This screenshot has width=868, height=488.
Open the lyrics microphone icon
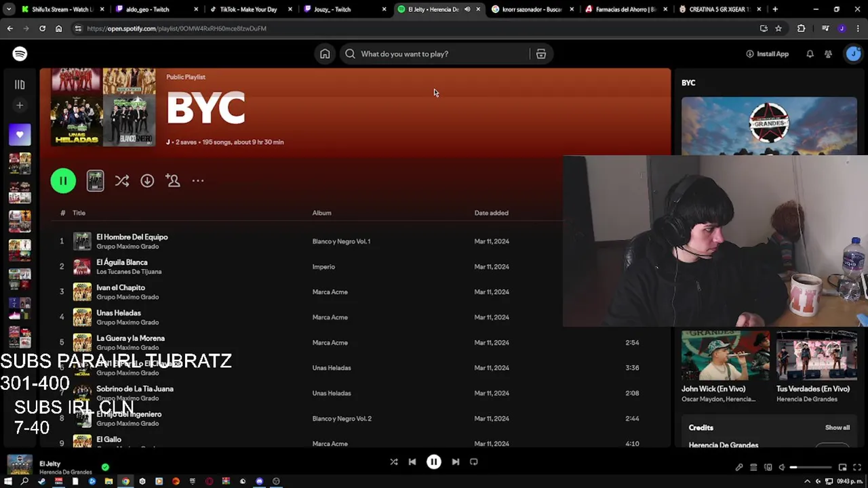(x=739, y=467)
